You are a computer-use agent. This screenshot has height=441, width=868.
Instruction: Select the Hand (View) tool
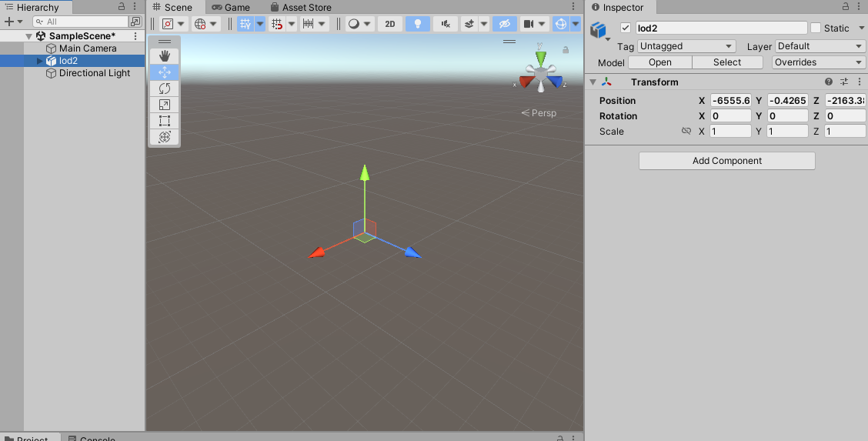pos(165,56)
